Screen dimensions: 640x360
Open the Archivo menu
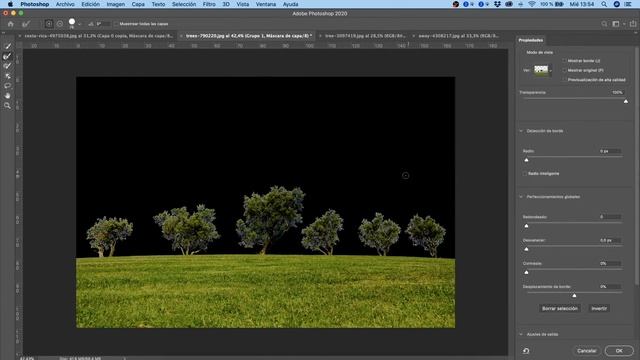[x=65, y=4]
